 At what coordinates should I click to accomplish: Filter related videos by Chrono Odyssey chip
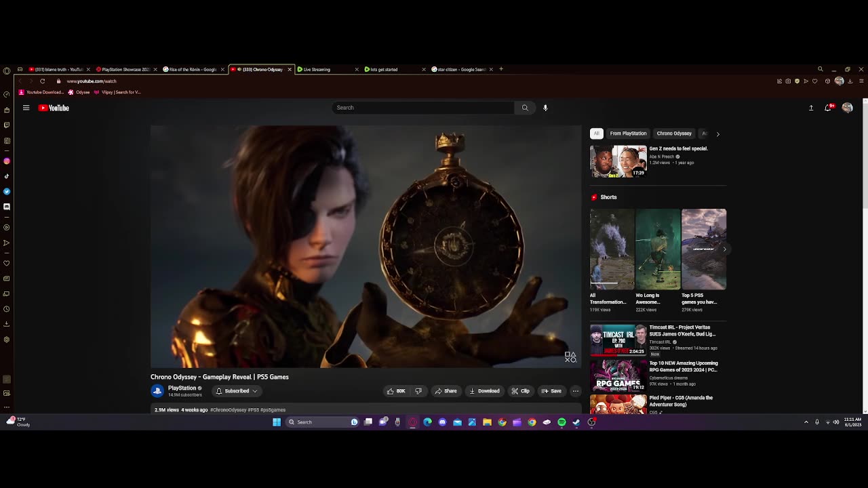coord(673,134)
